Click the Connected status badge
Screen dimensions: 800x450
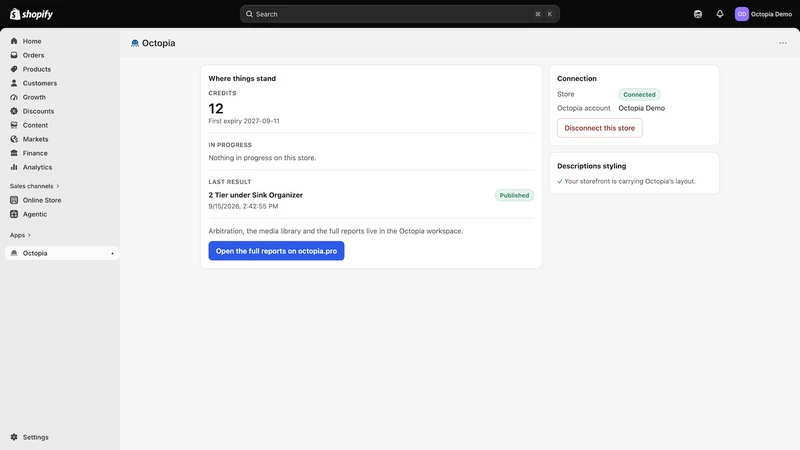[x=639, y=94]
